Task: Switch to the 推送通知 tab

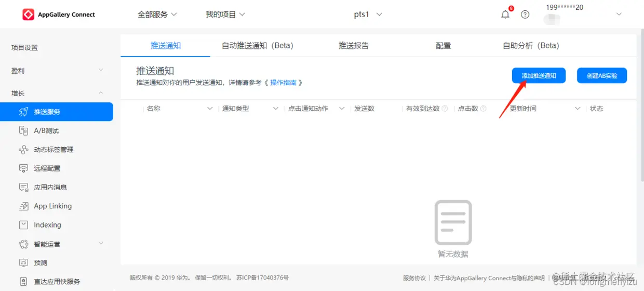Action: click(166, 46)
